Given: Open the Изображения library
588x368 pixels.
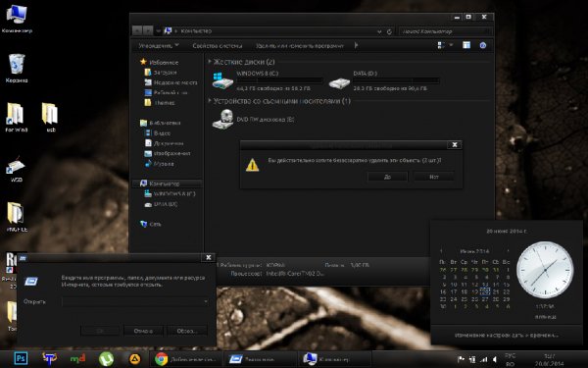Looking at the screenshot, I should click(x=171, y=153).
